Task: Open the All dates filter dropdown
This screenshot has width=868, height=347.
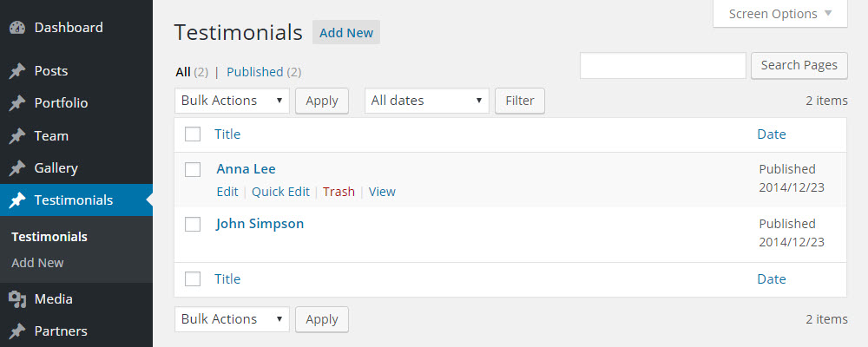Action: (x=426, y=101)
